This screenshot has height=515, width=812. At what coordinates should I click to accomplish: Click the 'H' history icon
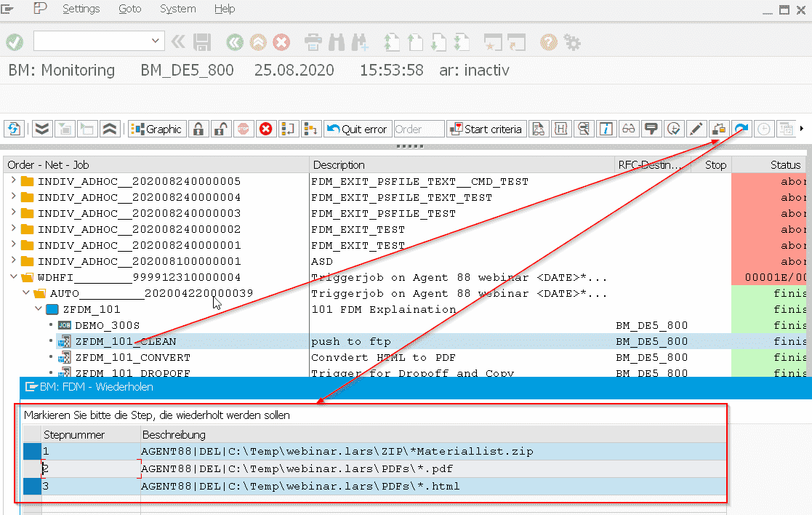click(560, 129)
